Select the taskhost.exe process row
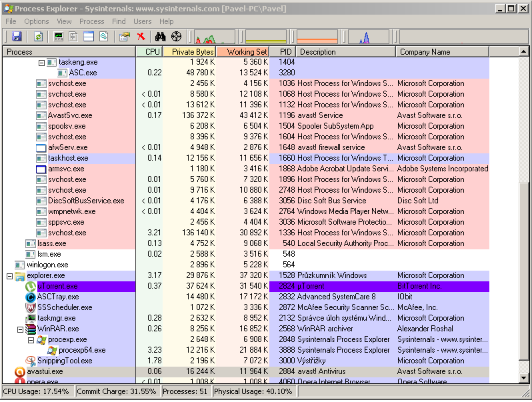532x402 pixels. coord(245,158)
